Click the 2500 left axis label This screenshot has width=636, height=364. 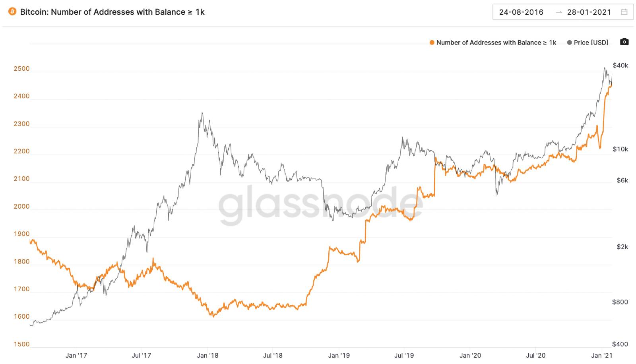(x=21, y=68)
